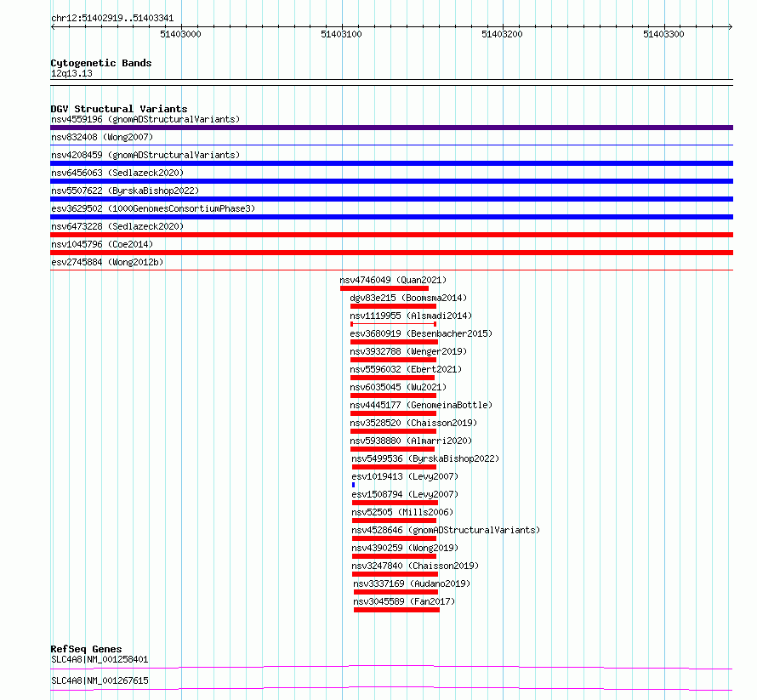Click the 51403300 ruler position
This screenshot has width=757, height=700.
tap(663, 34)
